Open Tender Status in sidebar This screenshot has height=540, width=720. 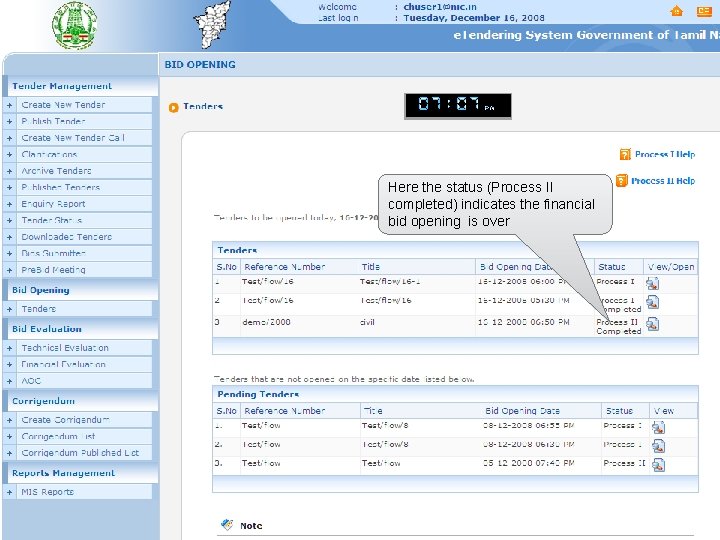[51, 220]
